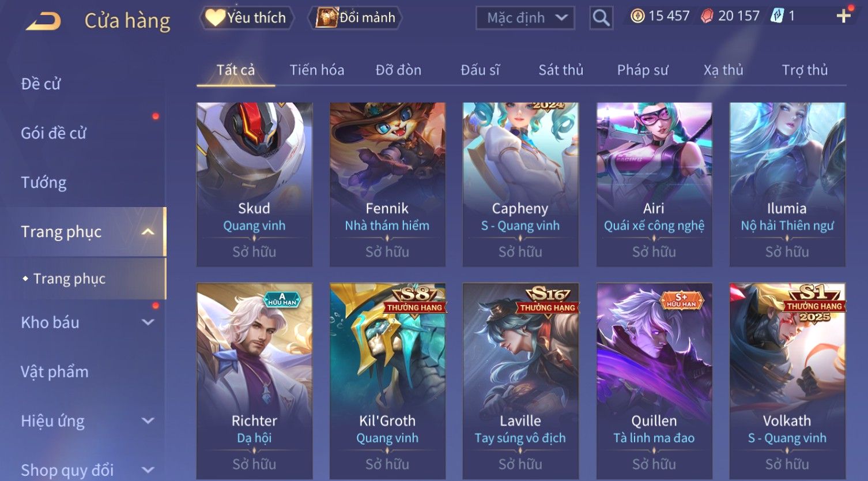Go to Gói đề cử sidebar item

pos(54,133)
